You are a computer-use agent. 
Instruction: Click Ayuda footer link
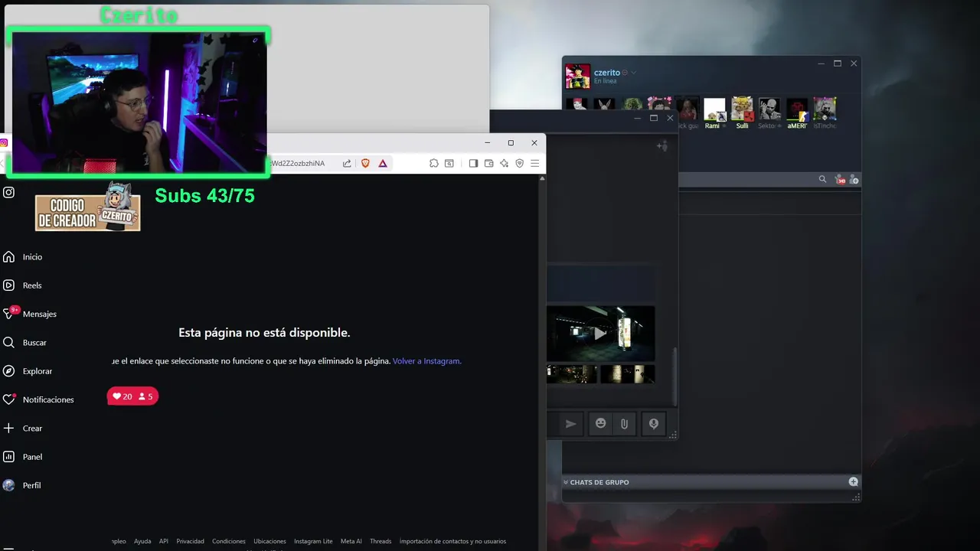pos(142,541)
